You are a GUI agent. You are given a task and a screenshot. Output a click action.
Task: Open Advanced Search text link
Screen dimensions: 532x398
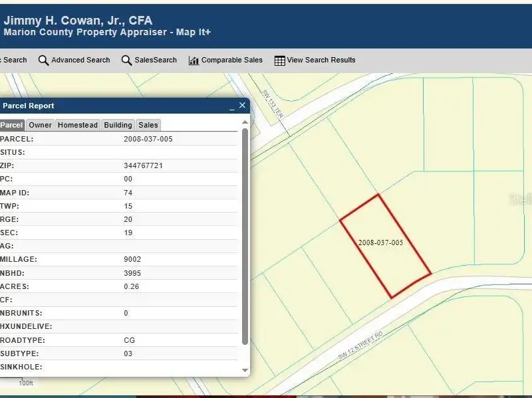point(80,60)
